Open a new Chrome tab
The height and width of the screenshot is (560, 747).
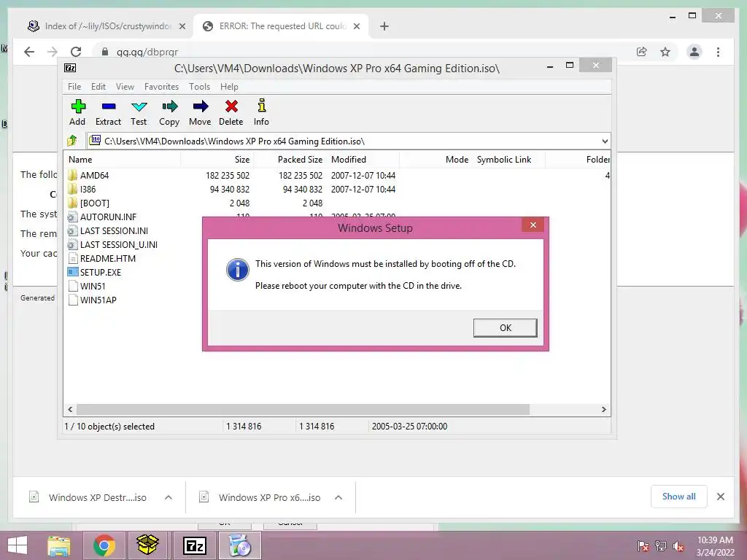pos(384,27)
